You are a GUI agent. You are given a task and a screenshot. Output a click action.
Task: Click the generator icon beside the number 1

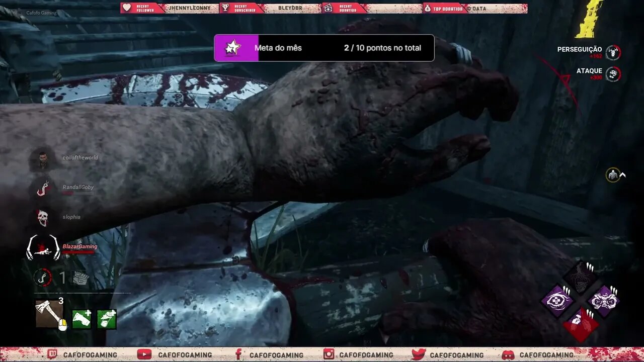coord(80,278)
